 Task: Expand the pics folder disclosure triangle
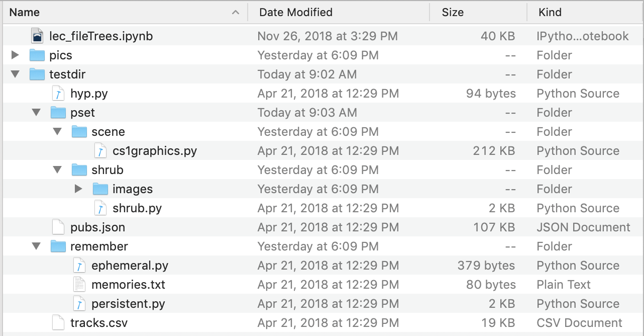pos(15,55)
